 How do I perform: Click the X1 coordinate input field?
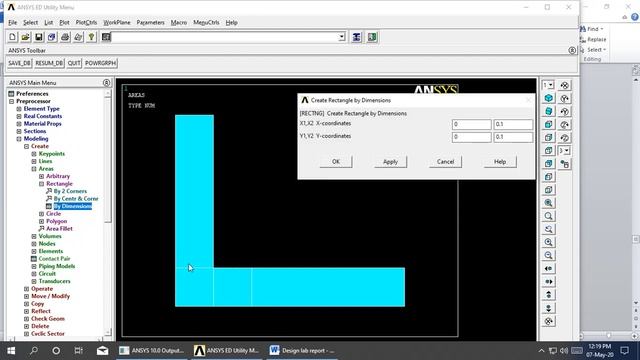[x=471, y=124]
